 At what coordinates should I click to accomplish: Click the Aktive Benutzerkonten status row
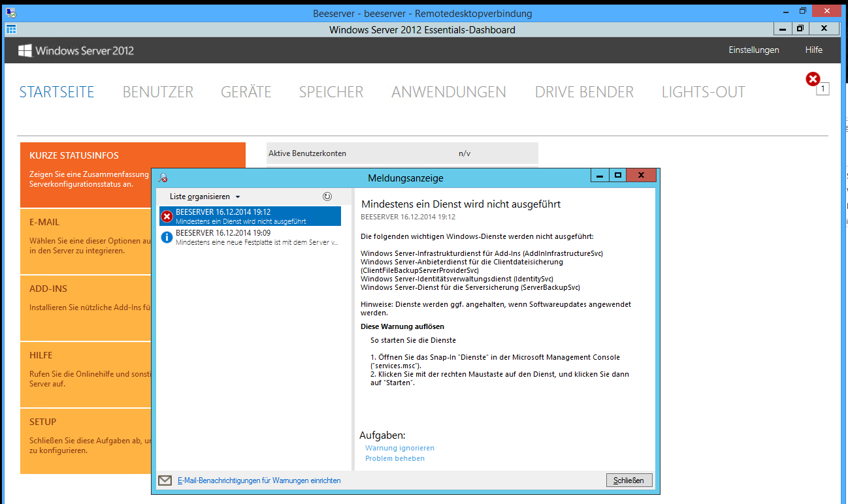[x=402, y=153]
